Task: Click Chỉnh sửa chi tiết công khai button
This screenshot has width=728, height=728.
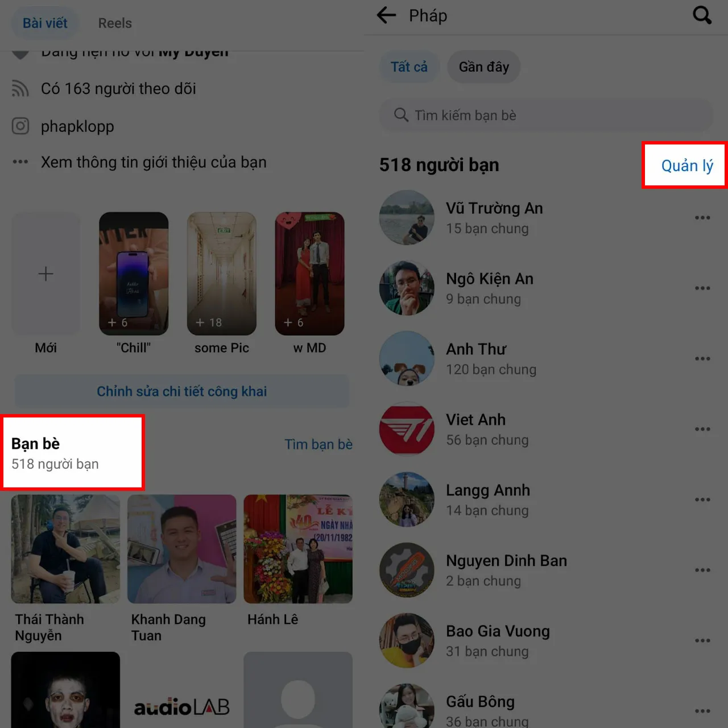Action: [182, 391]
